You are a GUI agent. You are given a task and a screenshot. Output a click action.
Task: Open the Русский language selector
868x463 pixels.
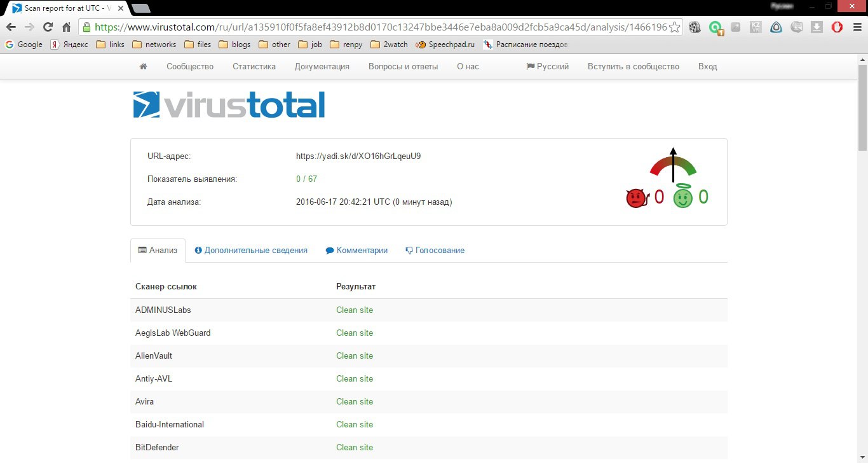pyautogui.click(x=548, y=66)
